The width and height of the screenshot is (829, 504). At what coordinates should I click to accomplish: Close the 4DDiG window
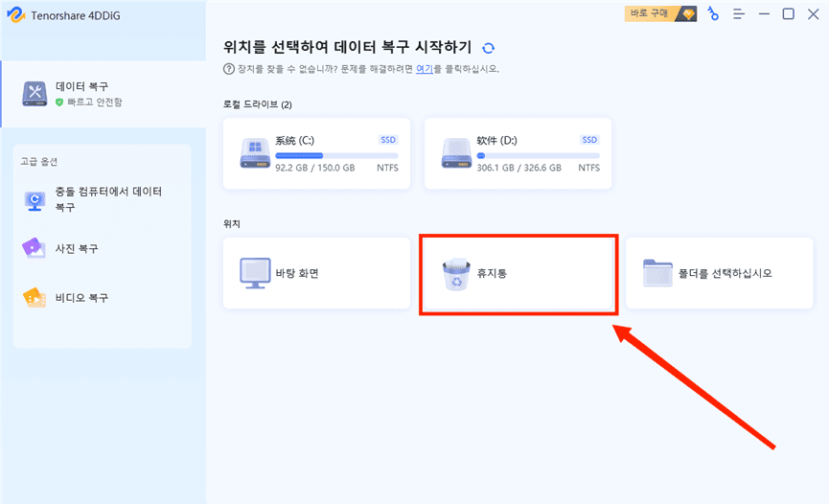click(813, 14)
